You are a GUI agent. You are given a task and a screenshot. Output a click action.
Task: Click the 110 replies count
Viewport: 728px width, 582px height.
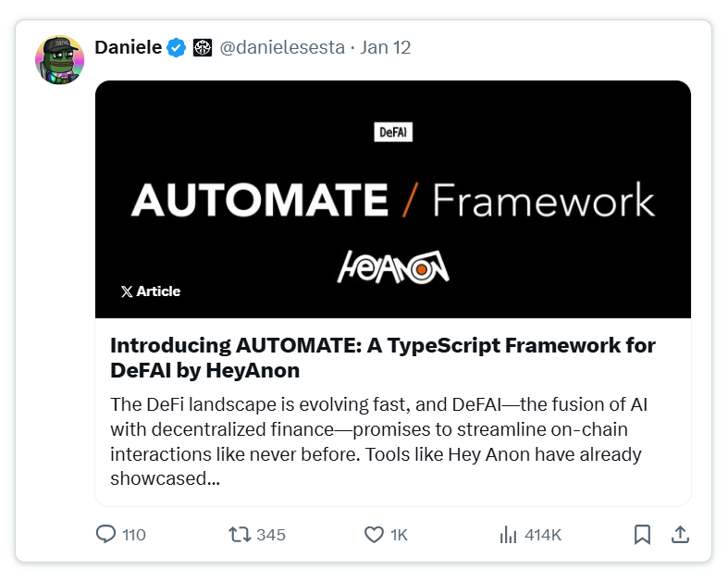coord(134,535)
